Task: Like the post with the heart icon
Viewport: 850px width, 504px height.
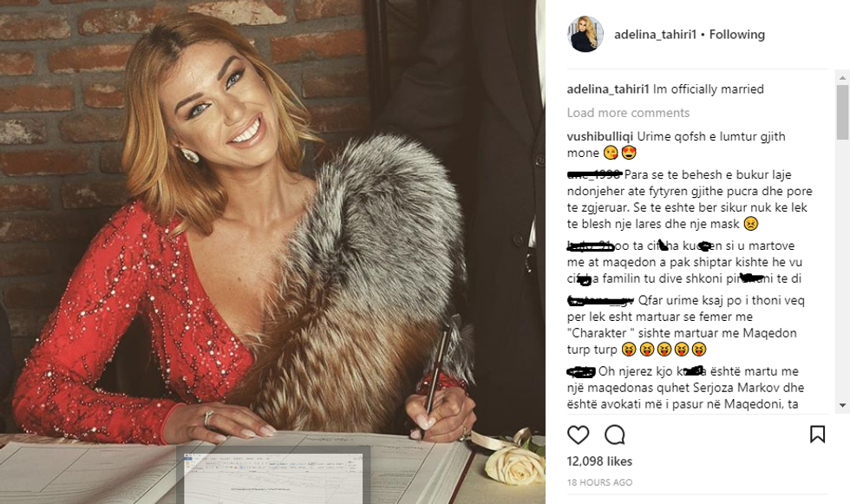Action: tap(578, 435)
